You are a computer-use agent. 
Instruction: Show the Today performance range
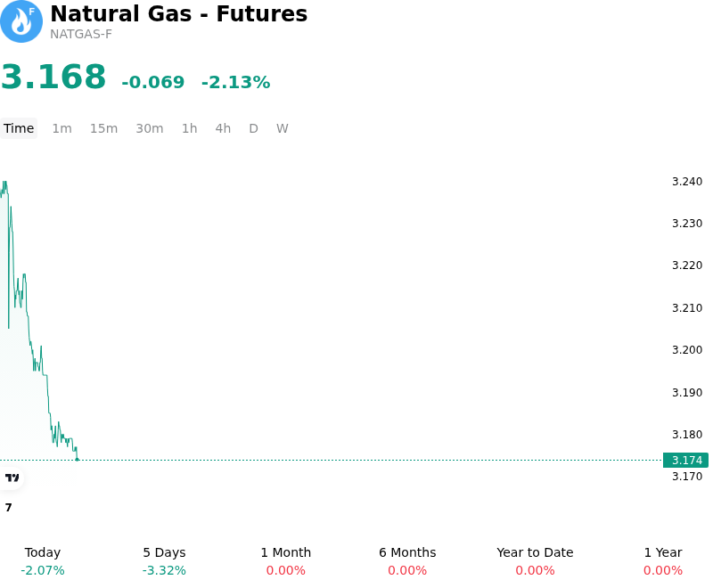(x=43, y=561)
